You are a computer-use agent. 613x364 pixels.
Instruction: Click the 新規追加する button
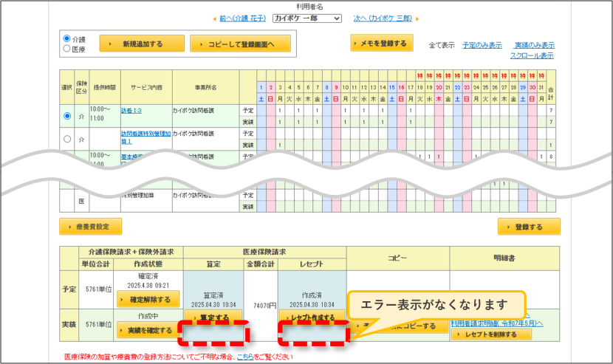(142, 44)
